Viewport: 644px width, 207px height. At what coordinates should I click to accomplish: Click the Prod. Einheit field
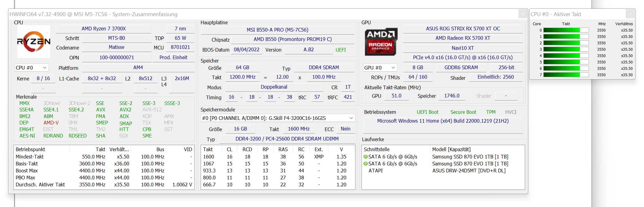pos(173,58)
